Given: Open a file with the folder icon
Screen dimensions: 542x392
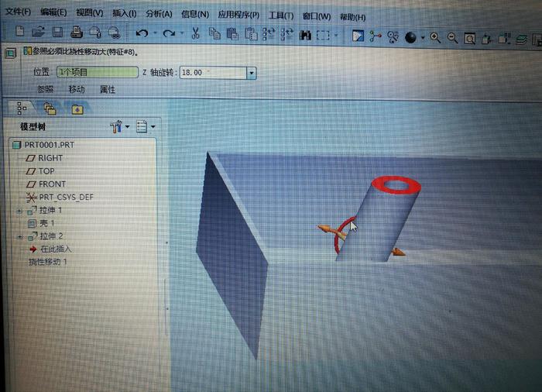Looking at the screenshot, I should pos(38,32).
